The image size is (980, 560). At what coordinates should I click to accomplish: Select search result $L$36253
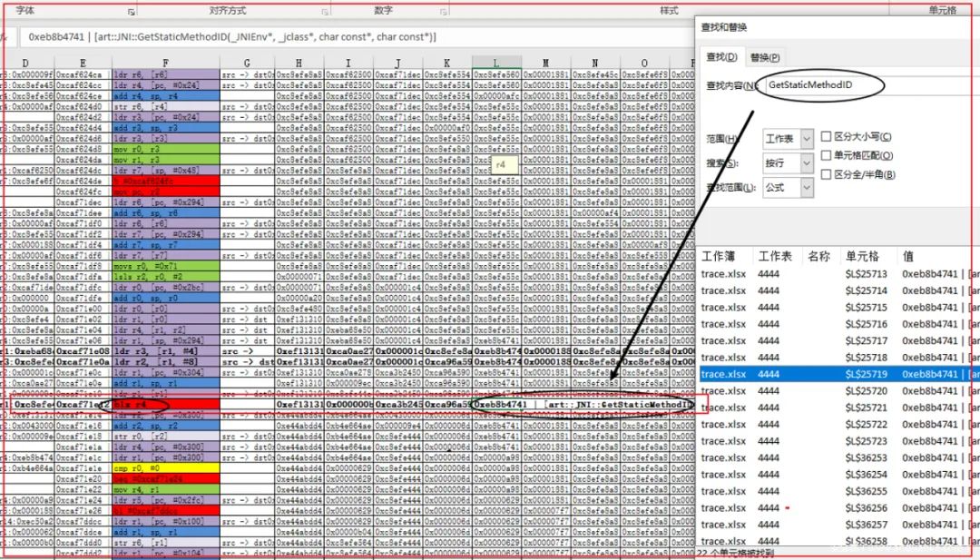click(x=838, y=457)
